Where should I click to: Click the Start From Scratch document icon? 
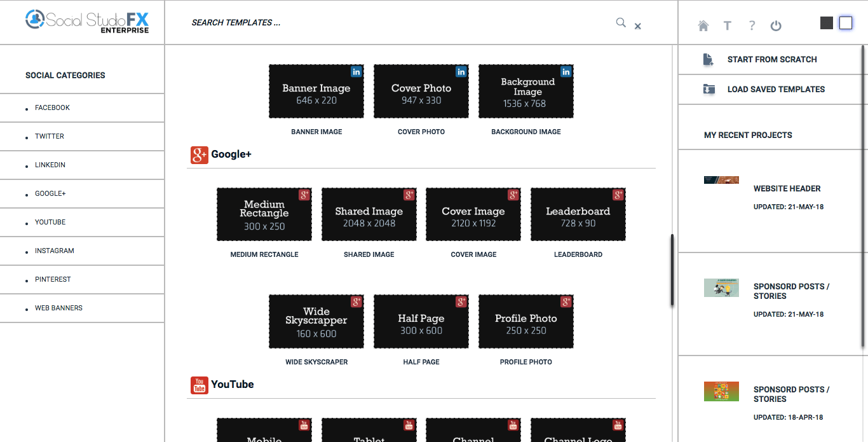tap(709, 60)
